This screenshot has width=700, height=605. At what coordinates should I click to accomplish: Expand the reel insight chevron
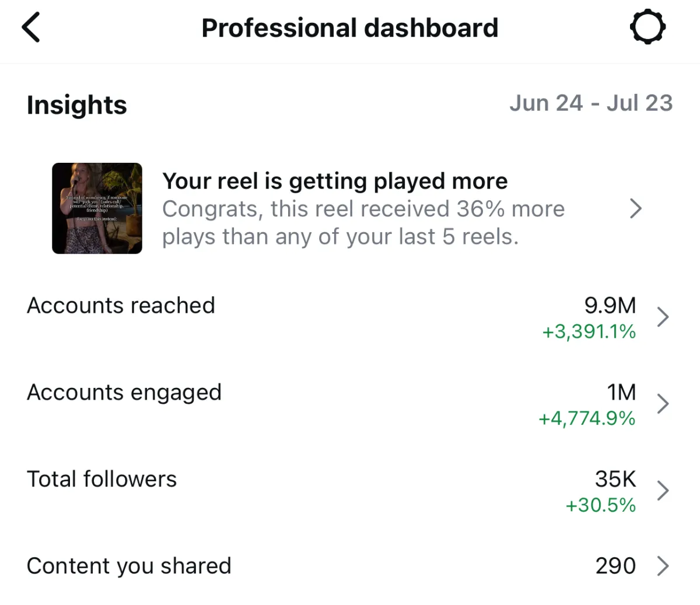coord(636,208)
